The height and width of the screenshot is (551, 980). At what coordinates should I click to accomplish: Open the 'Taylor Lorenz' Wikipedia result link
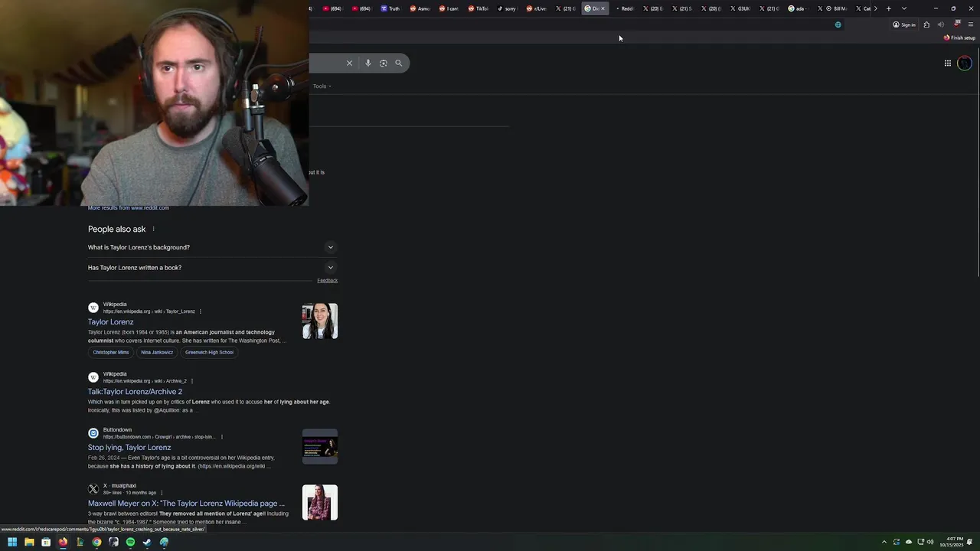[110, 322]
